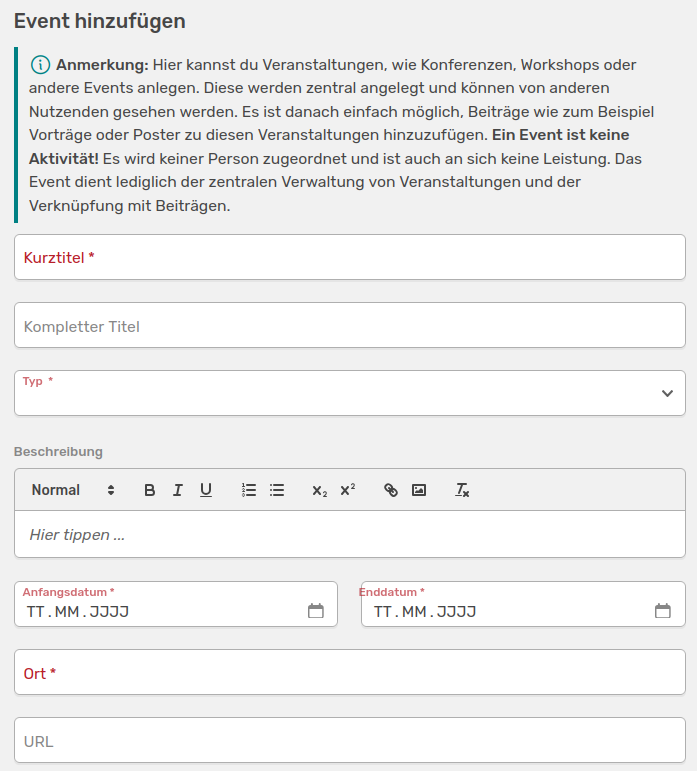Set the Anfangsdatum date field
This screenshot has height=771, width=697.
coord(176,604)
